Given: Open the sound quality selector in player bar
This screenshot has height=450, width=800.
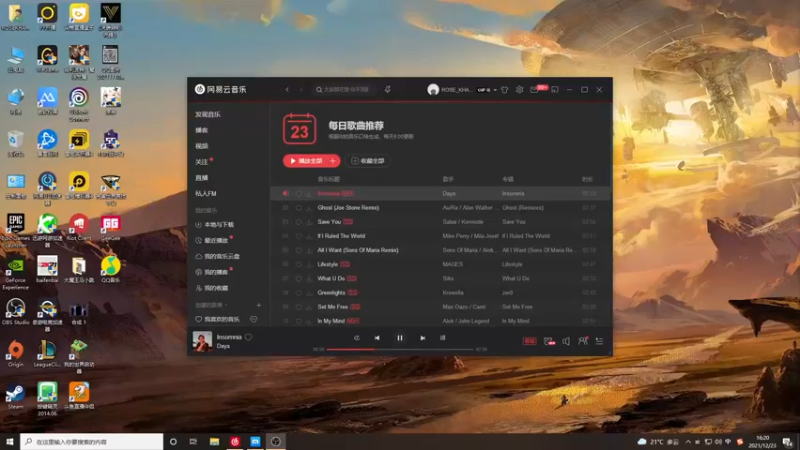Looking at the screenshot, I should [x=530, y=341].
